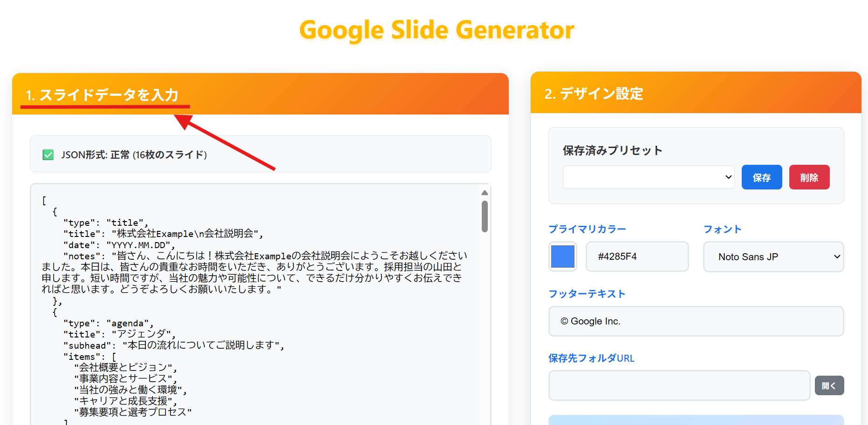Viewport: 868px width, 425px height.
Task: Click the Google Slide Generator page title
Action: (437, 30)
